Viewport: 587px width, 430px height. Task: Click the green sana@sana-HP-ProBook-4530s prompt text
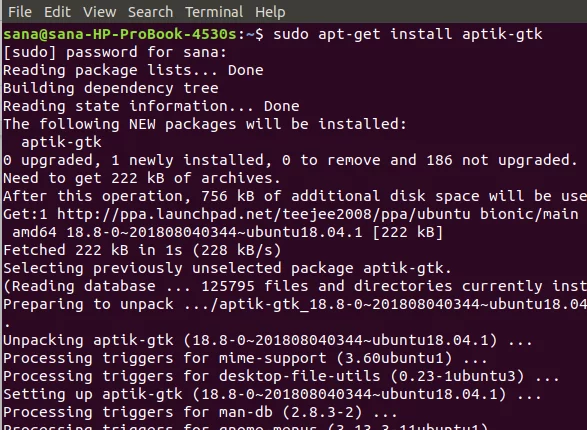point(120,34)
